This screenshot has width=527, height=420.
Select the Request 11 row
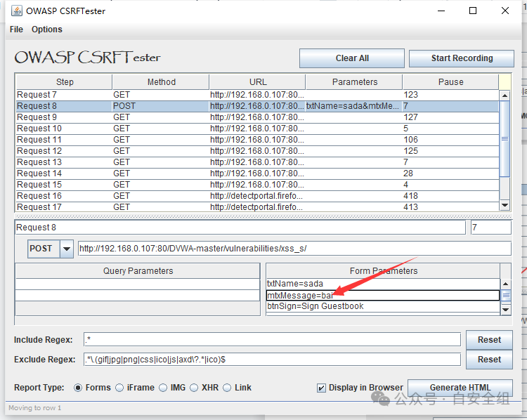click(257, 140)
